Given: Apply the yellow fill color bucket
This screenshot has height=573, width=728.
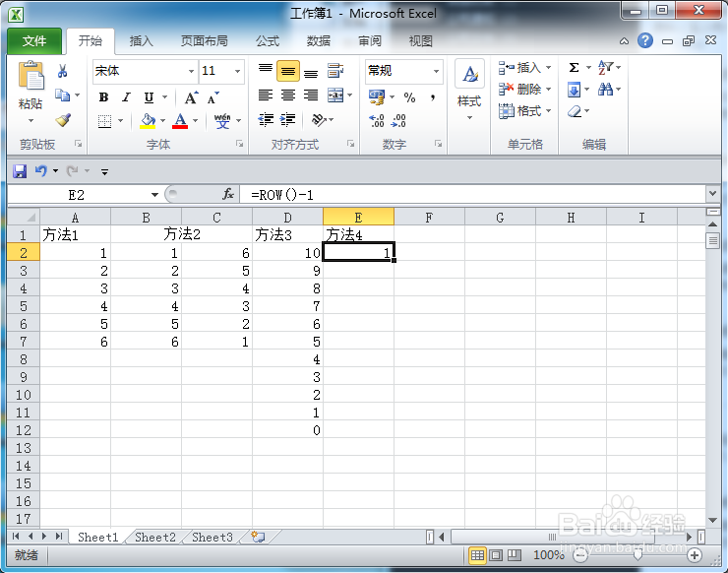Looking at the screenshot, I should (x=148, y=121).
